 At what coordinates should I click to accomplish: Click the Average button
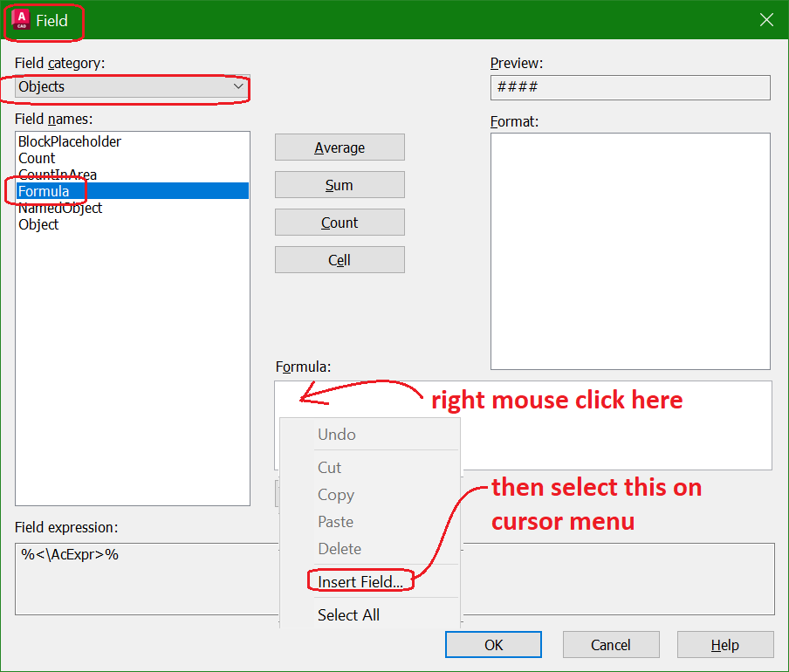(x=340, y=147)
